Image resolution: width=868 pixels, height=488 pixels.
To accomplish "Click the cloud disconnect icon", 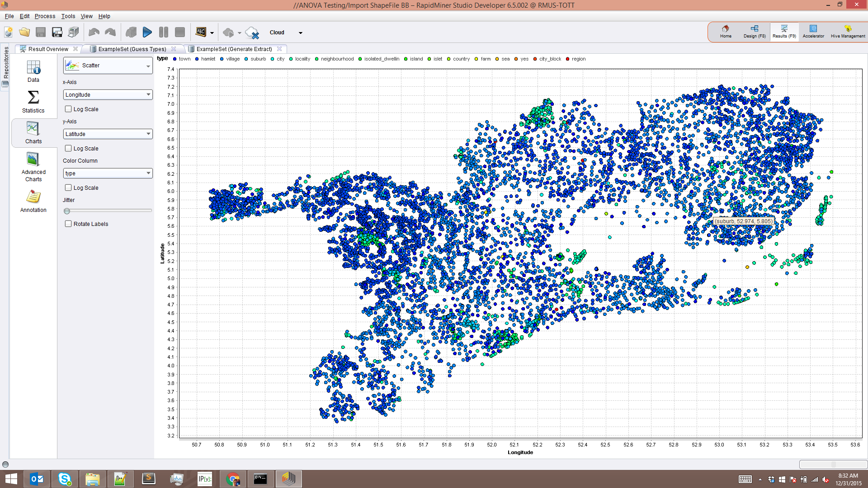I will [252, 33].
